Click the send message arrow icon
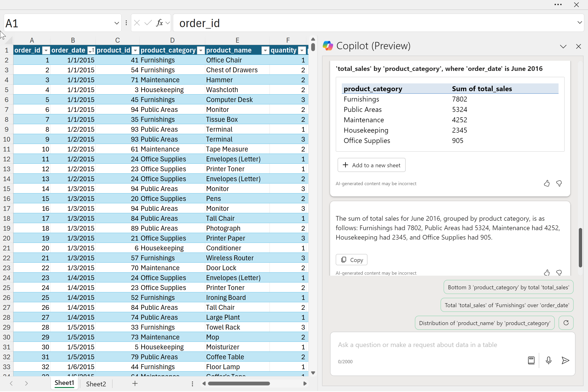 click(565, 360)
